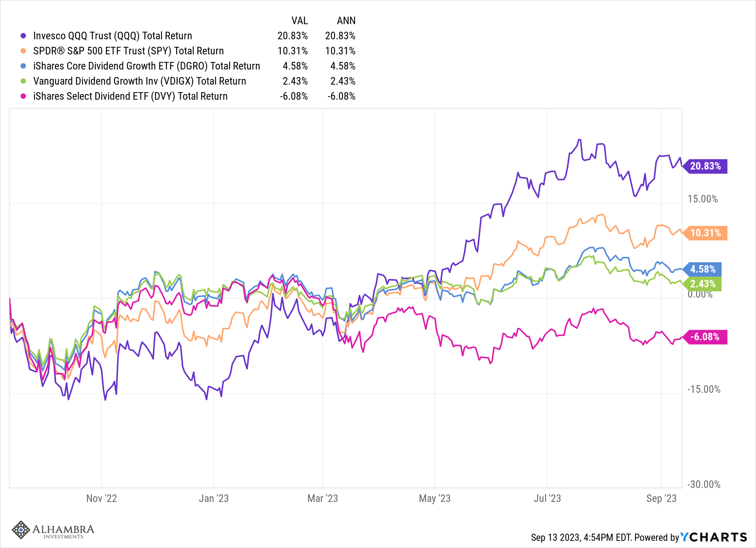Click the blue DGRO legend dot
Viewport: 756px width, 548px height.
(x=23, y=66)
